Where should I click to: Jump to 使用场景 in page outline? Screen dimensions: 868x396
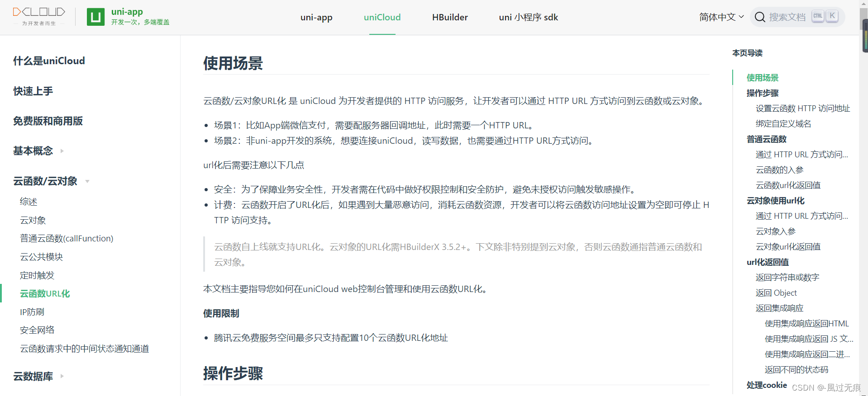point(763,78)
